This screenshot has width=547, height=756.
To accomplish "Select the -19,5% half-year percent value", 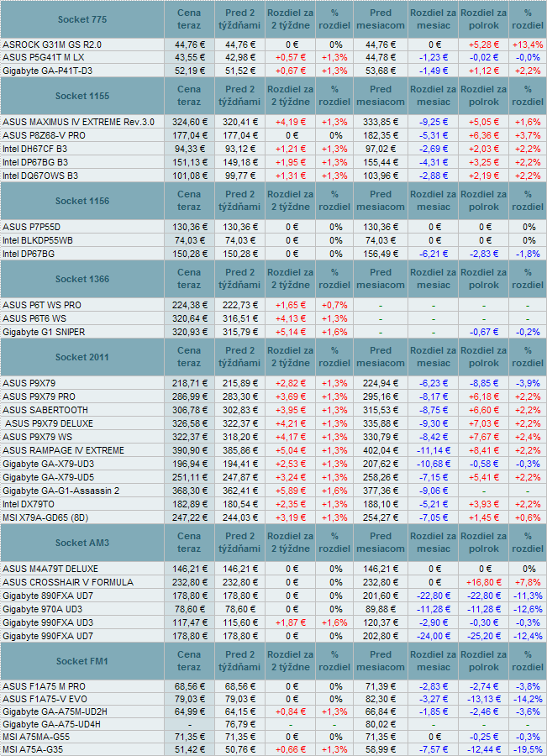I will [x=528, y=750].
